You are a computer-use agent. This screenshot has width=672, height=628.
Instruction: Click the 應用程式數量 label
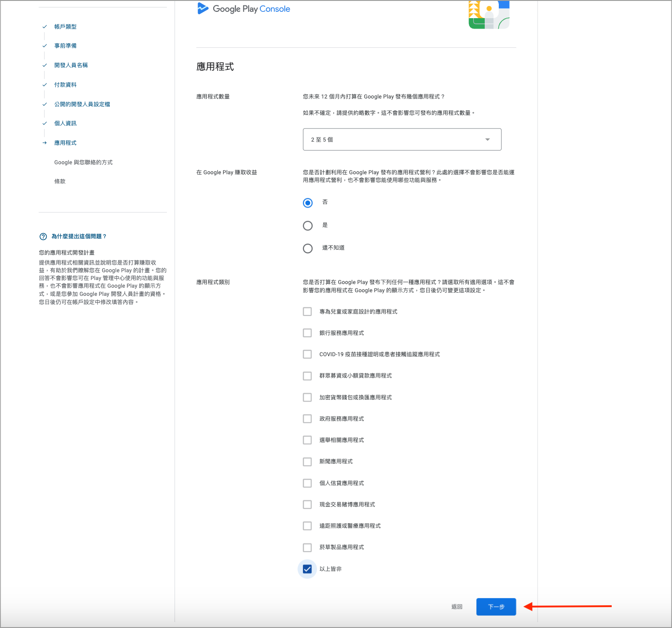(x=213, y=97)
